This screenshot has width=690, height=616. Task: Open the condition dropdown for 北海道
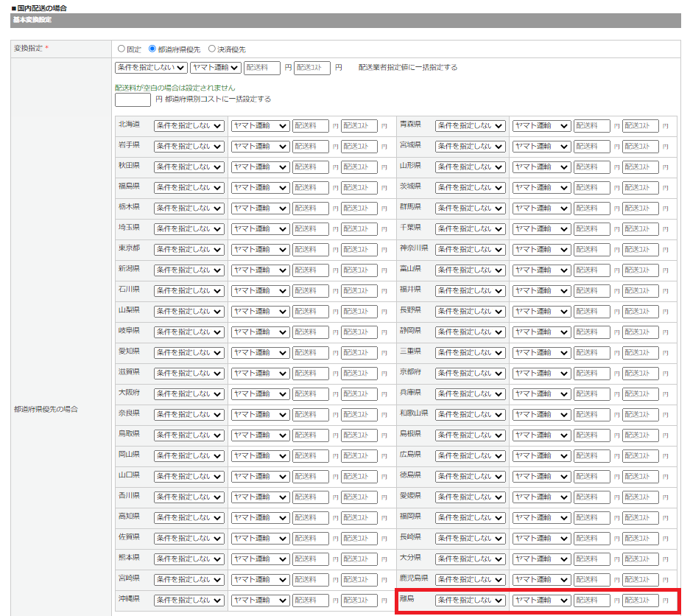click(x=189, y=126)
